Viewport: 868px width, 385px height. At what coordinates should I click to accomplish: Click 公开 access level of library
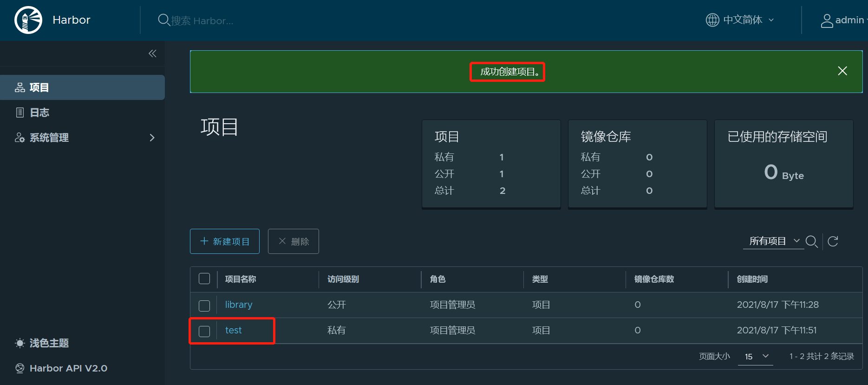pos(337,305)
